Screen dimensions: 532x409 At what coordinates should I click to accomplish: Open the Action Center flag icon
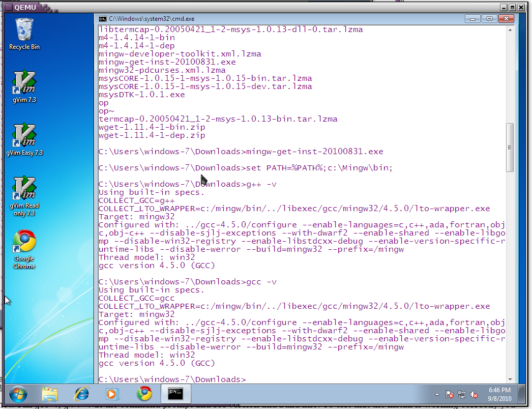[x=450, y=394]
